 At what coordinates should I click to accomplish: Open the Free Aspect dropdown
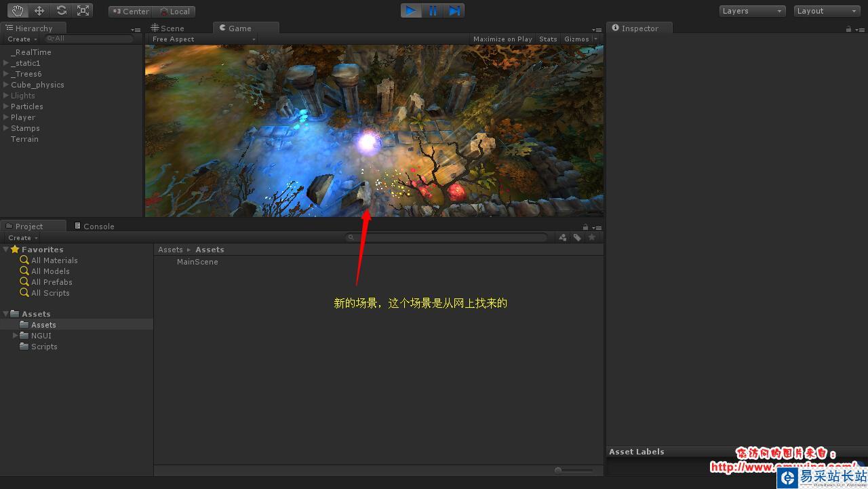click(203, 39)
